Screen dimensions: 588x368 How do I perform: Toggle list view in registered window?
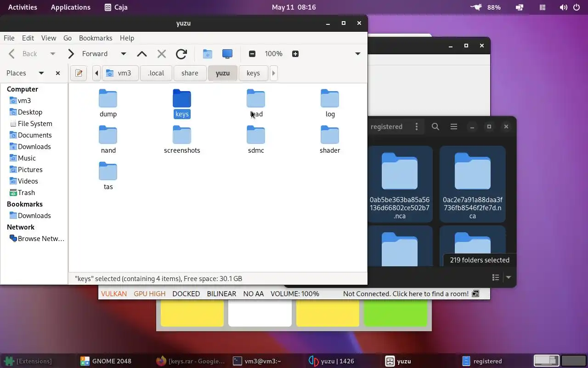click(x=496, y=277)
